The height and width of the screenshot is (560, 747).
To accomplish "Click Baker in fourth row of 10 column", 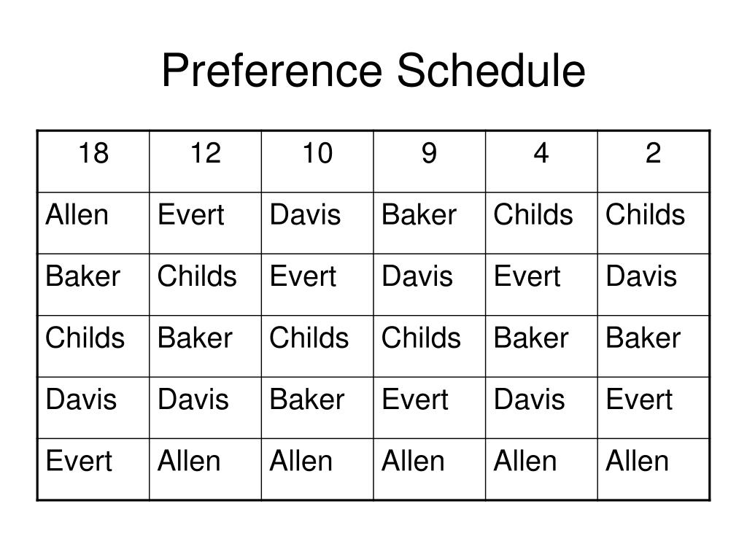I will point(307,399).
